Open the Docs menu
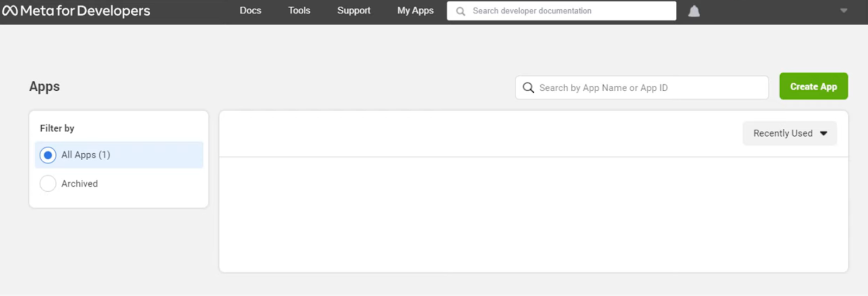This screenshot has width=868, height=296. point(251,10)
